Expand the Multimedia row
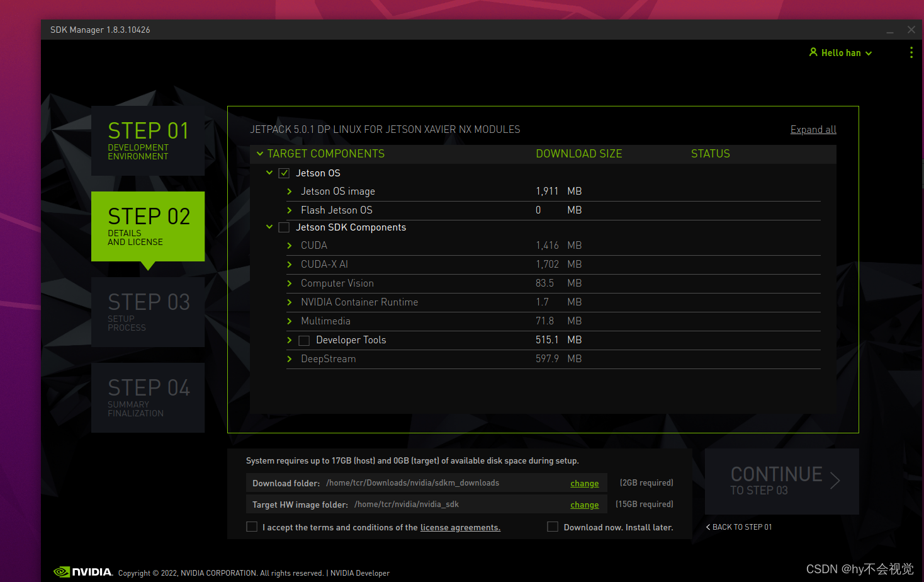The image size is (924, 582). point(290,321)
